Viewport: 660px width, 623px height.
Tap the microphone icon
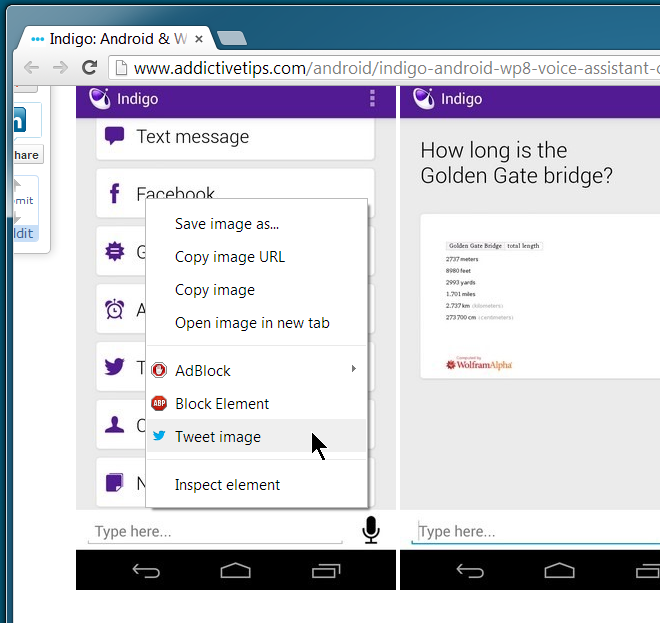coord(371,530)
